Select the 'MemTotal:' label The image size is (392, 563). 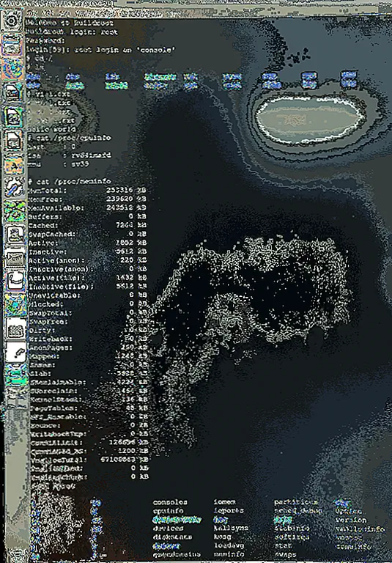click(48, 191)
